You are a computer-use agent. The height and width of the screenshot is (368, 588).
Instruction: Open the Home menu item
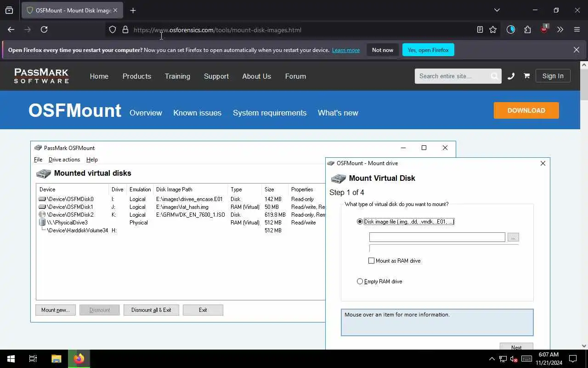pos(99,76)
